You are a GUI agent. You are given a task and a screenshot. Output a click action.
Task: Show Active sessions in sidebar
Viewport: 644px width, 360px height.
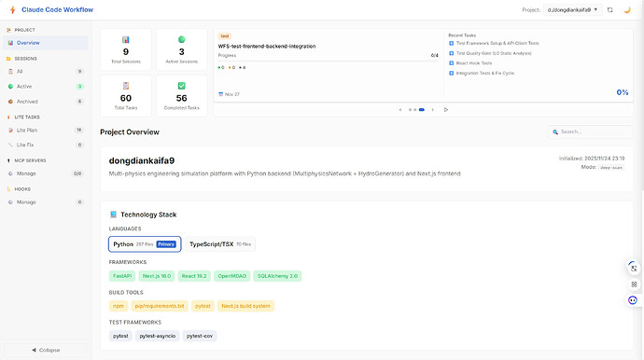[46, 86]
